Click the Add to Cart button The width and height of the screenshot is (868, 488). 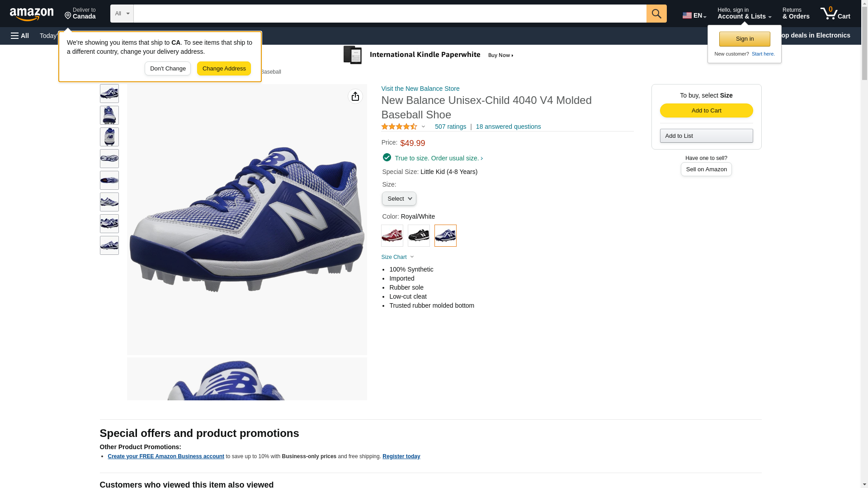tap(706, 111)
